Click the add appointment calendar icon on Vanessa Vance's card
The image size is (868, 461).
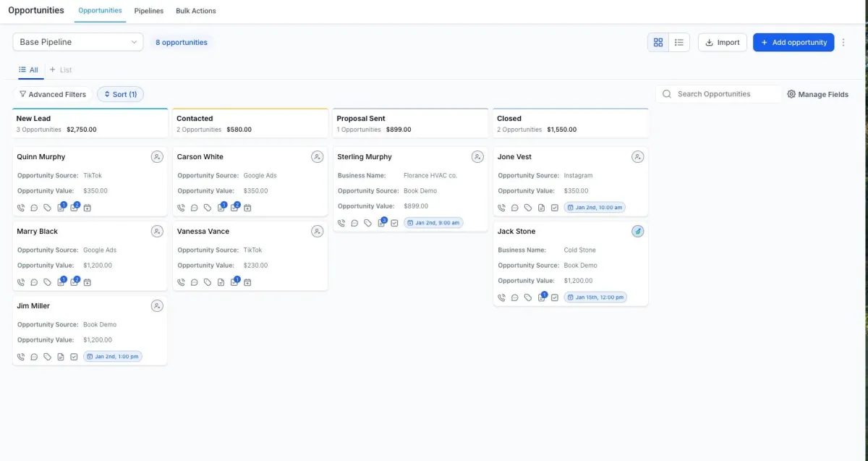[x=247, y=282]
